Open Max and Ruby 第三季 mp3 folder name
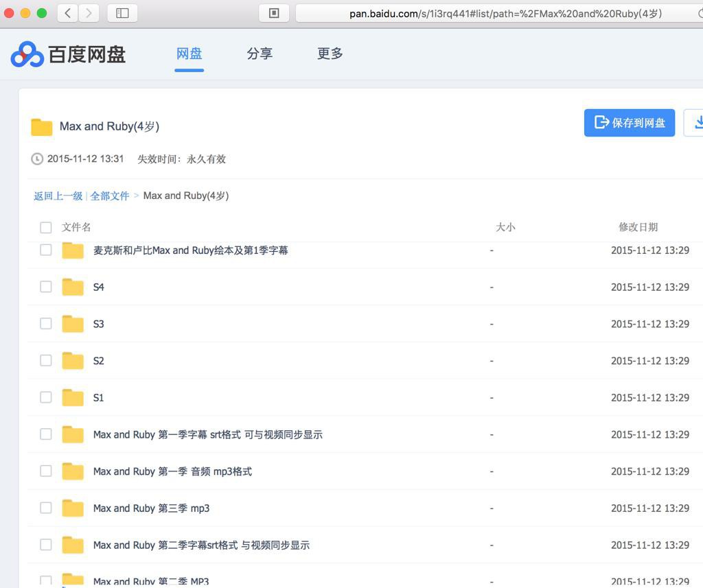Viewport: 703px width, 588px height. pyautogui.click(x=152, y=508)
